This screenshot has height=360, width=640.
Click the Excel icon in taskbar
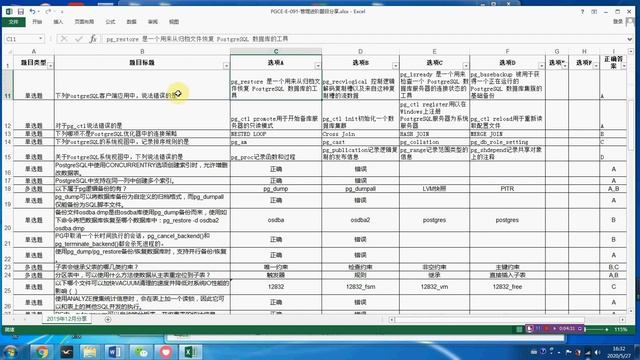point(190,351)
